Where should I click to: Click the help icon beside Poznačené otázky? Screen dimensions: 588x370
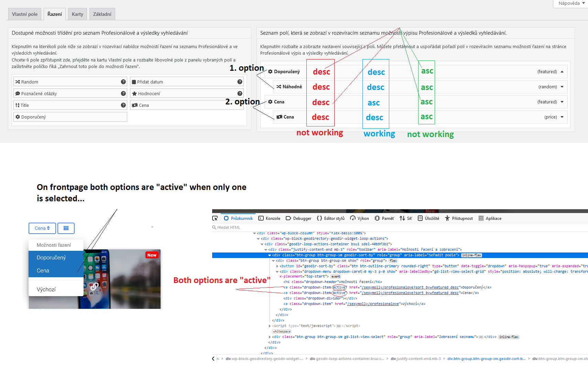tap(123, 93)
